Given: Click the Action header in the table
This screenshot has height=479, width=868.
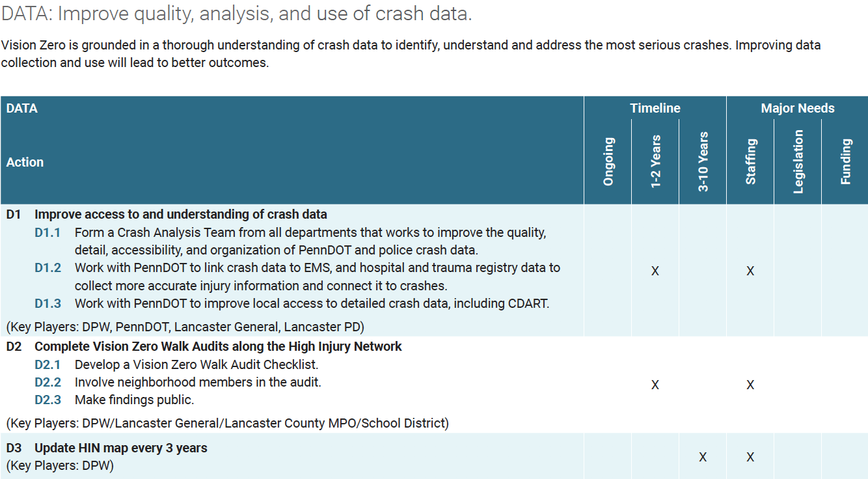Looking at the screenshot, I should (25, 162).
